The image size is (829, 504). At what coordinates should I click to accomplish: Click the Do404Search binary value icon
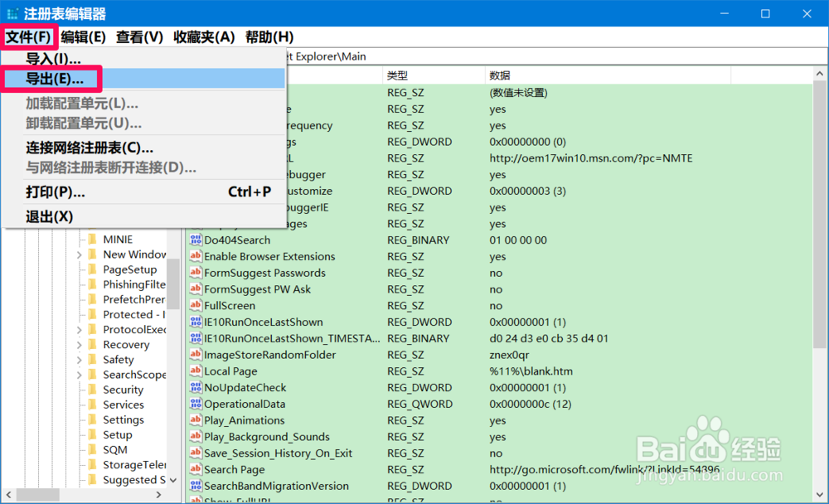coord(196,240)
